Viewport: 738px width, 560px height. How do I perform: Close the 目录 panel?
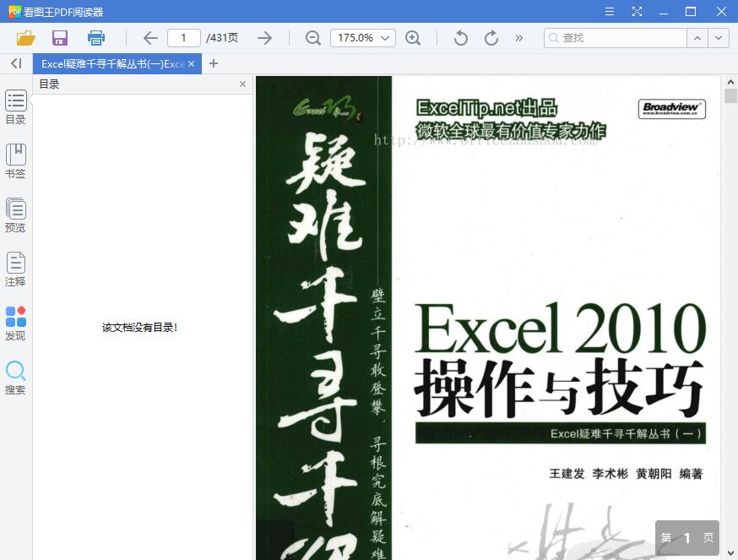click(x=243, y=84)
